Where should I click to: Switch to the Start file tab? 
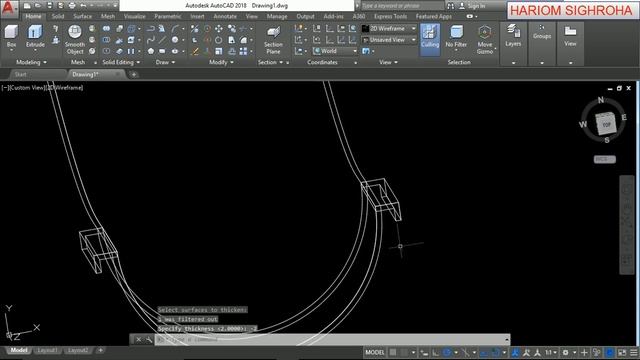[x=20, y=74]
